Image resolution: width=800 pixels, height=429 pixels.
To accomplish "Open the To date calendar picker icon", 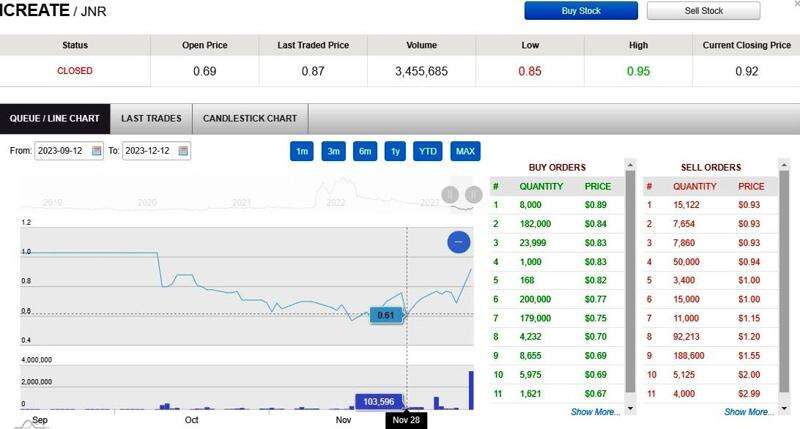I will (x=184, y=151).
